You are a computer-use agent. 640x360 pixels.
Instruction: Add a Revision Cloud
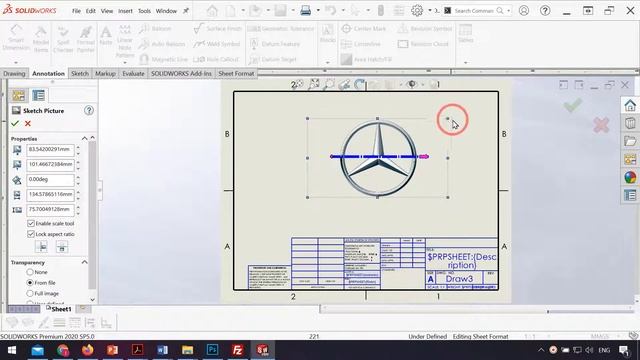pos(423,44)
